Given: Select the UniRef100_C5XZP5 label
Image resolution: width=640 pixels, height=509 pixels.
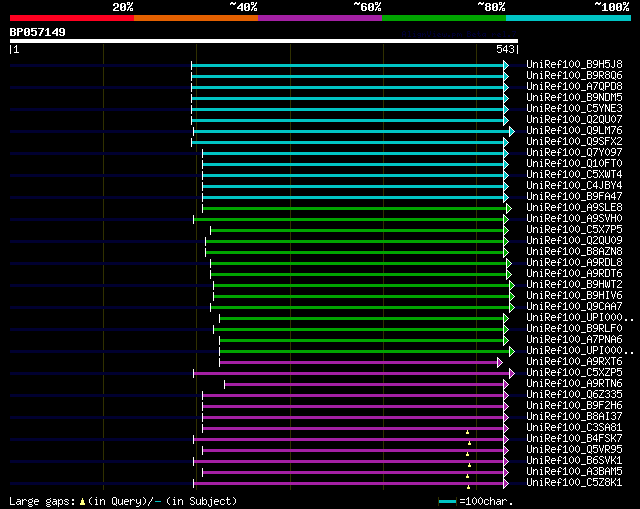Looking at the screenshot, I should pyautogui.click(x=574, y=373).
